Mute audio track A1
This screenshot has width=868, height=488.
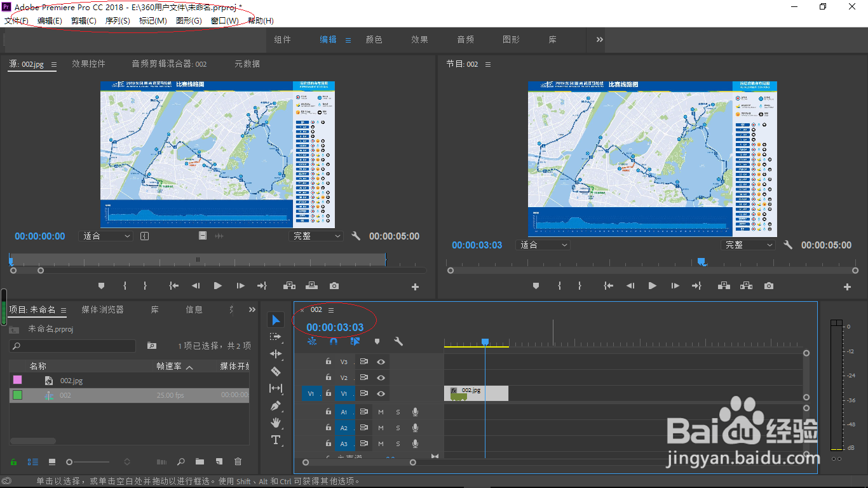coord(381,411)
